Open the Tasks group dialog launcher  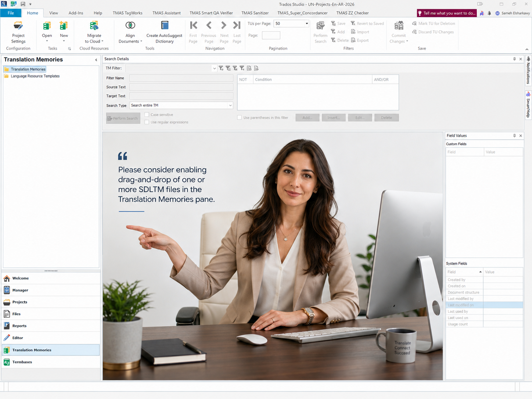coord(69,48)
